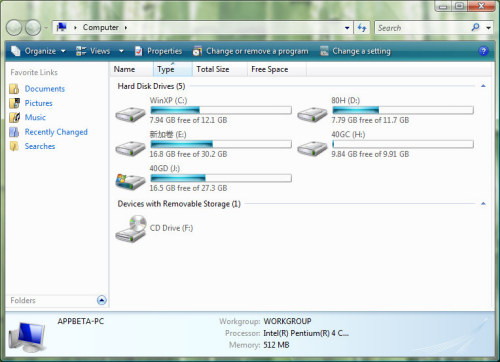Open the search options dropdown arrow
This screenshot has width=500, height=362.
pos(488,28)
